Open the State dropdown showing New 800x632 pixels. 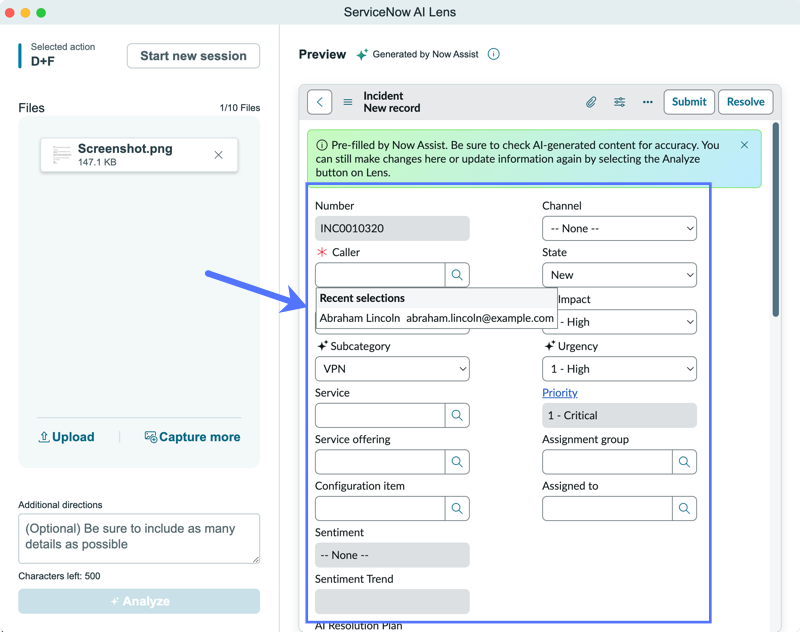click(x=619, y=275)
